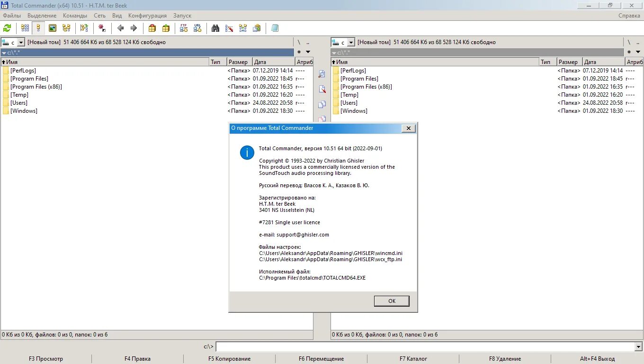Open the Команды menu

pos(75,16)
